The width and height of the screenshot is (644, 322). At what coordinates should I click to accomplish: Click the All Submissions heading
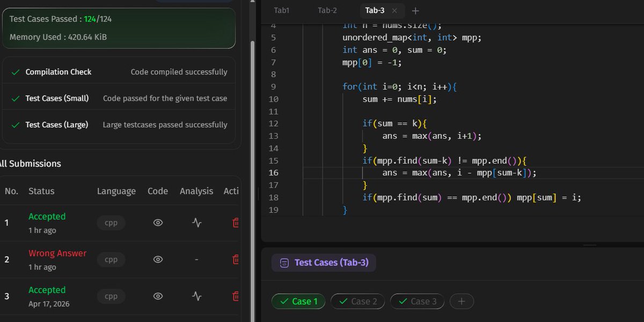(30, 164)
